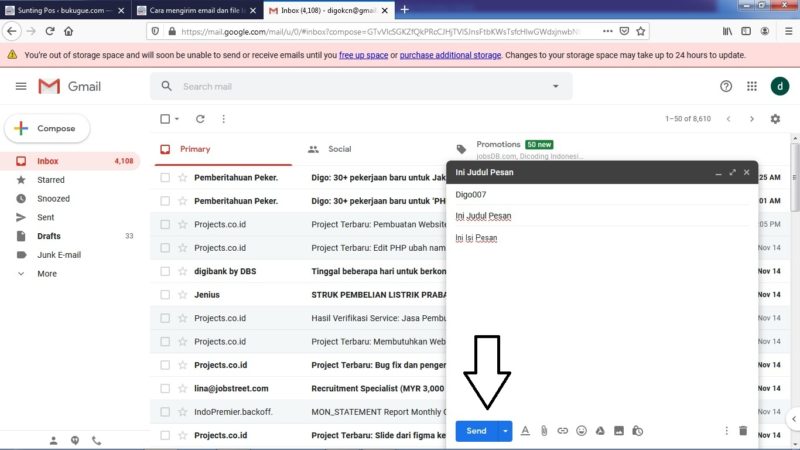
Task: Switch to the Primary tab
Action: tap(223, 149)
